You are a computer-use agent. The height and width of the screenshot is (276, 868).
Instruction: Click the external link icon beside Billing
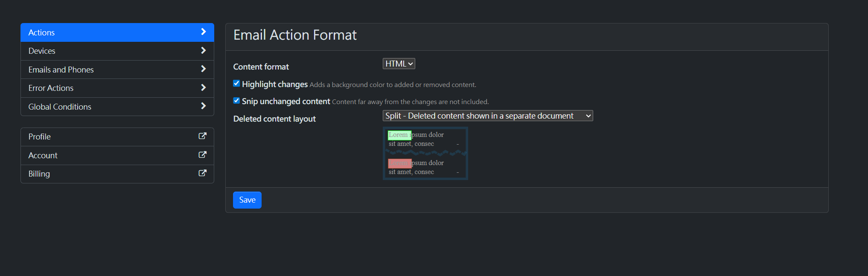pyautogui.click(x=203, y=173)
